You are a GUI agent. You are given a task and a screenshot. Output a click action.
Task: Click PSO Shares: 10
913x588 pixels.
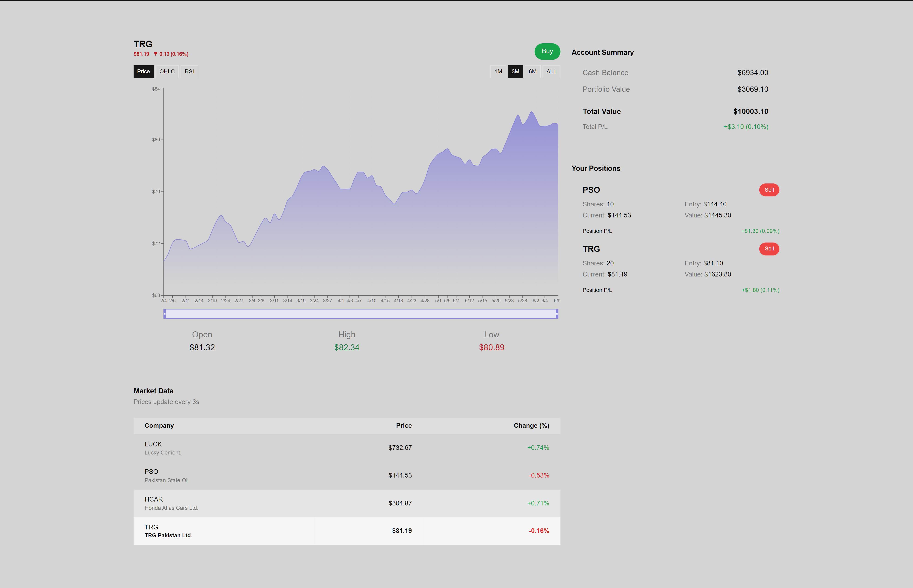598,204
